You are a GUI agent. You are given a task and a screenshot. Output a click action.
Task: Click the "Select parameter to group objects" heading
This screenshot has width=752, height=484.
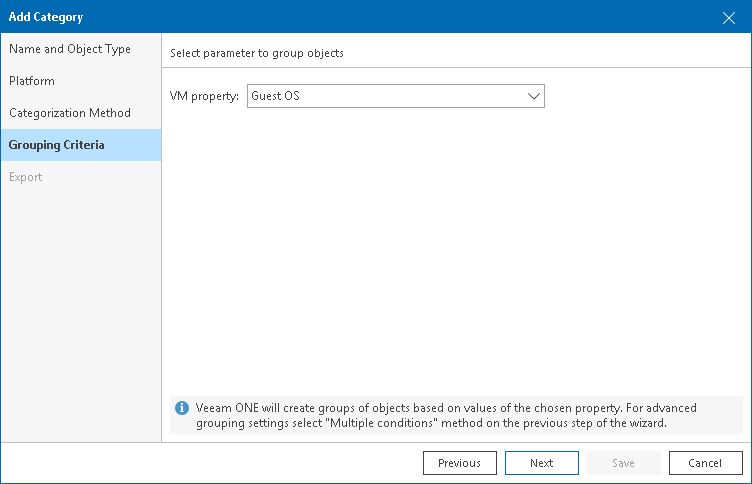tap(257, 53)
